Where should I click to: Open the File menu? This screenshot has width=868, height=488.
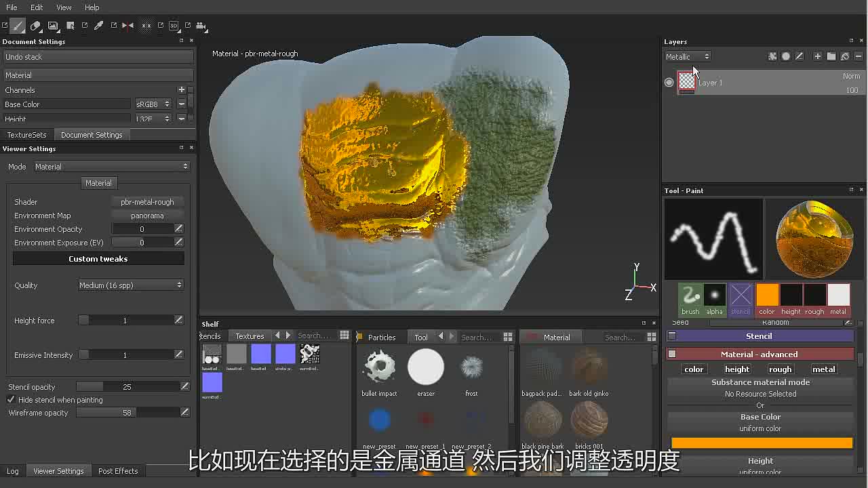tap(12, 7)
